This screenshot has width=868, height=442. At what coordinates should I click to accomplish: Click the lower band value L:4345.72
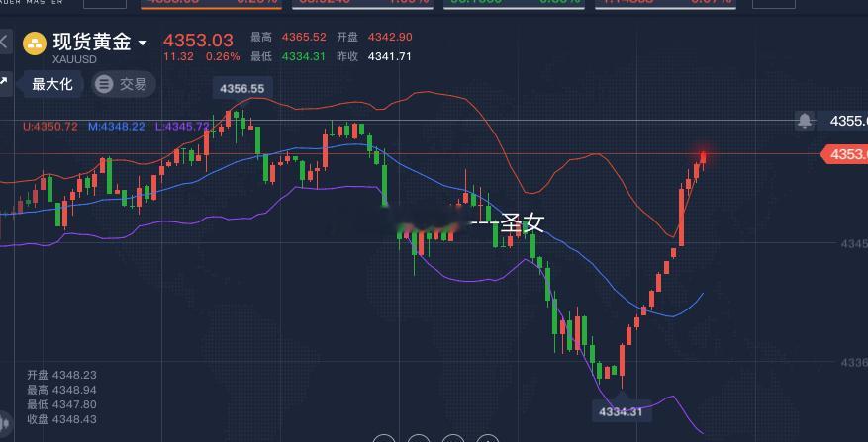point(182,127)
